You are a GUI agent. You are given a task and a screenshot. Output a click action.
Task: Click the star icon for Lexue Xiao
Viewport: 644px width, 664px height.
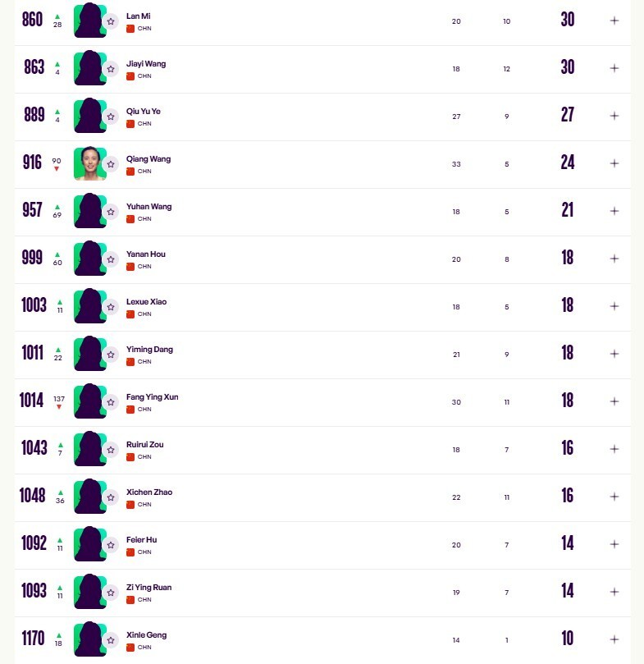111,307
